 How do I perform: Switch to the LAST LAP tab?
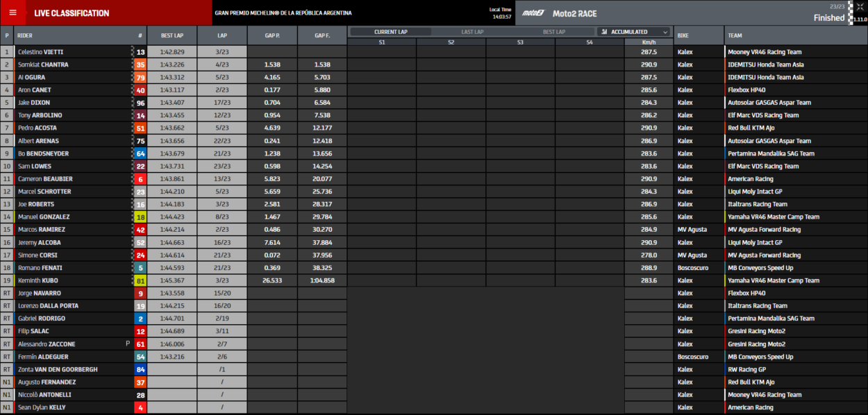473,32
